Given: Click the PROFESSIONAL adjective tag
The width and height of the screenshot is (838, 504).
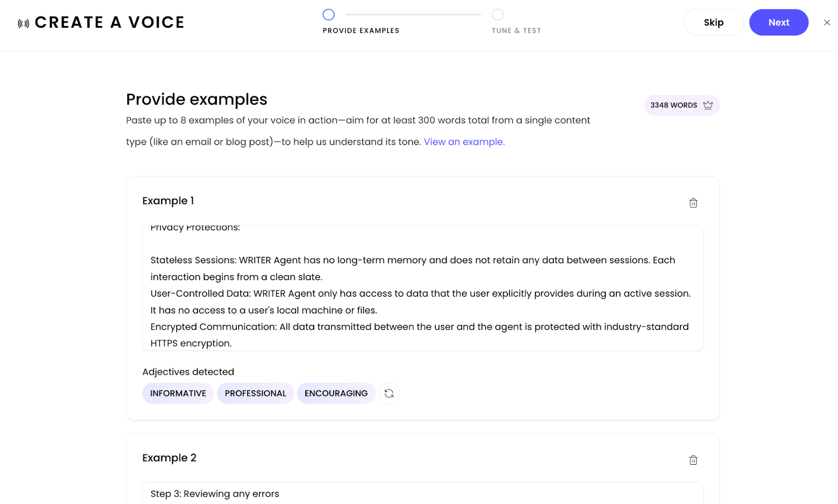Looking at the screenshot, I should coord(256,394).
